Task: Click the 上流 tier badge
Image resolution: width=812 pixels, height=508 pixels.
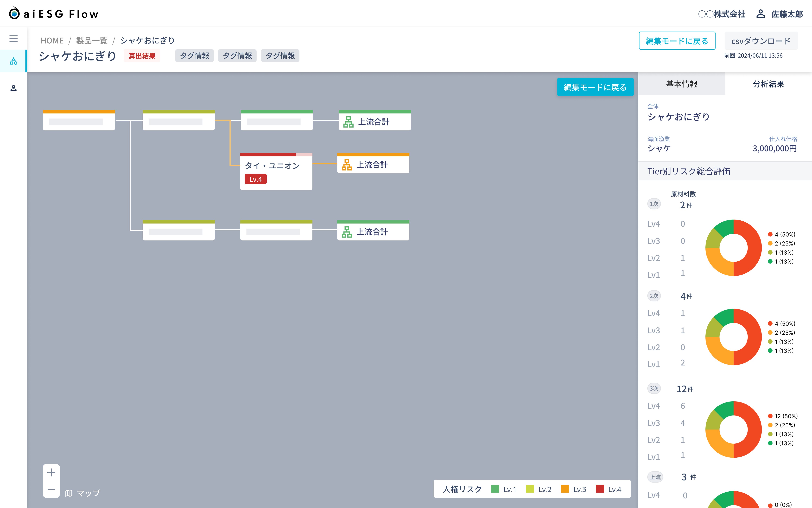Action: (x=655, y=477)
